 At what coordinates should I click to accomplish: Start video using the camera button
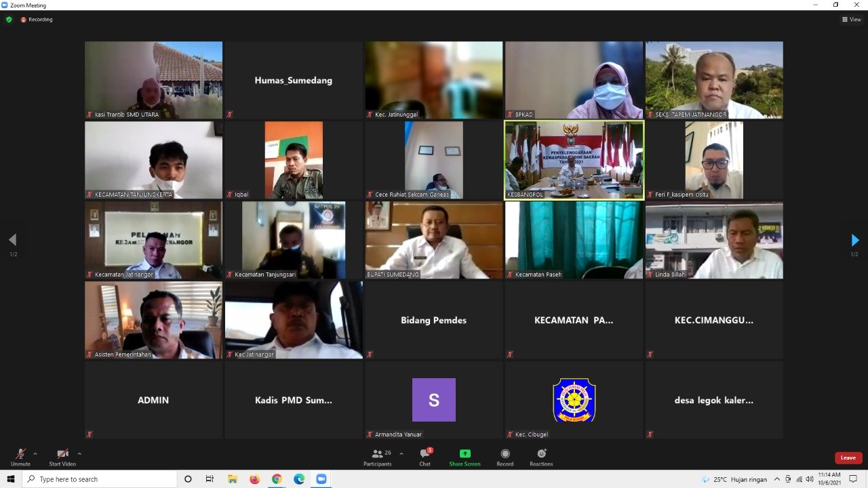pos(62,455)
